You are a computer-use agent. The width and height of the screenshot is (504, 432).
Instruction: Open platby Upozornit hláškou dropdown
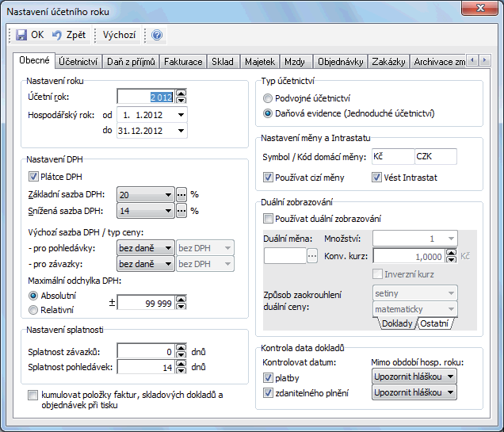(451, 377)
